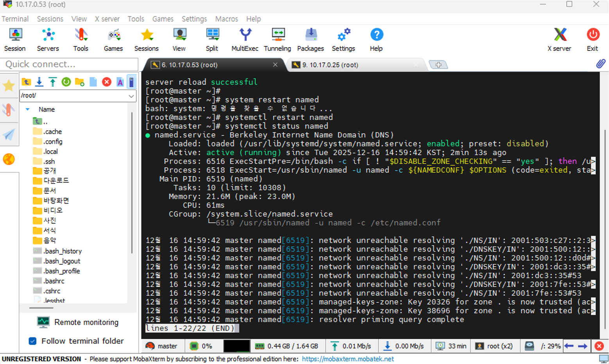
Task: Launch the Games toolbar icon
Action: (x=113, y=40)
